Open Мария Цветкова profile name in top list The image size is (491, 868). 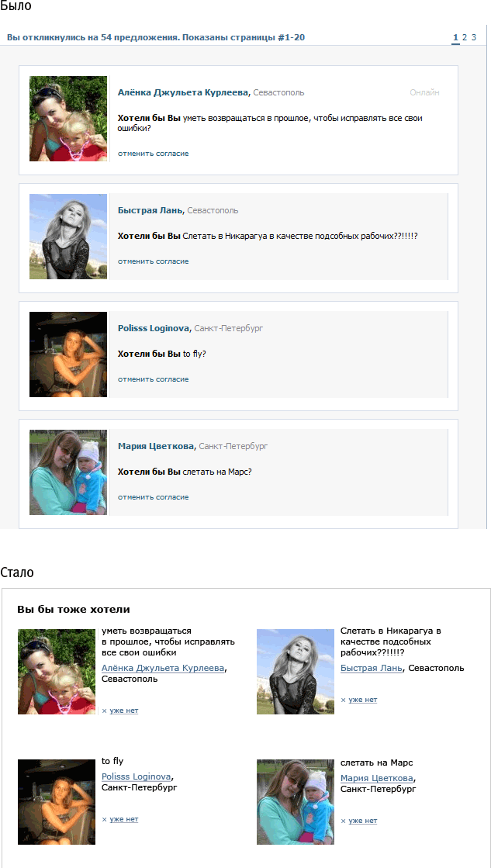click(157, 446)
